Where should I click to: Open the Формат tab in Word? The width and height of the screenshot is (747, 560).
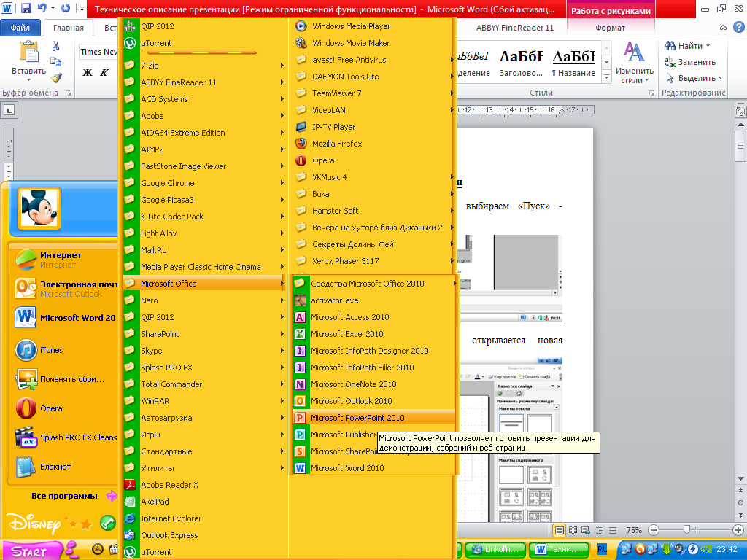(x=610, y=28)
